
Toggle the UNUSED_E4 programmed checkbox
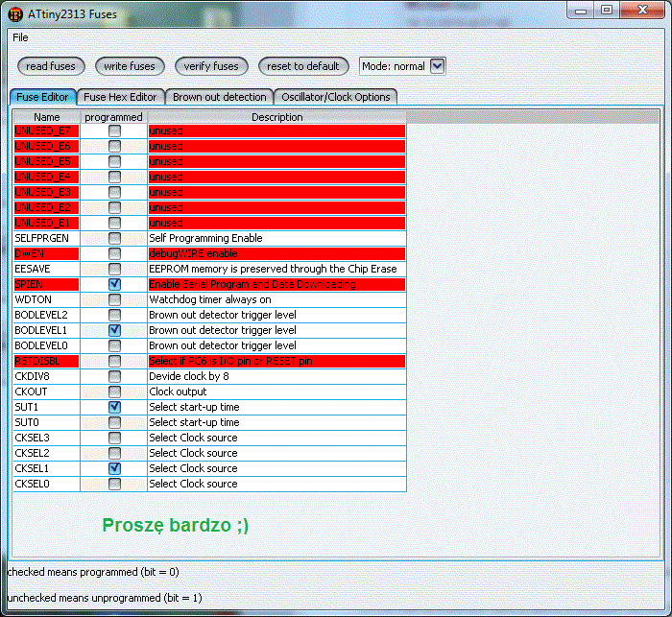(114, 177)
